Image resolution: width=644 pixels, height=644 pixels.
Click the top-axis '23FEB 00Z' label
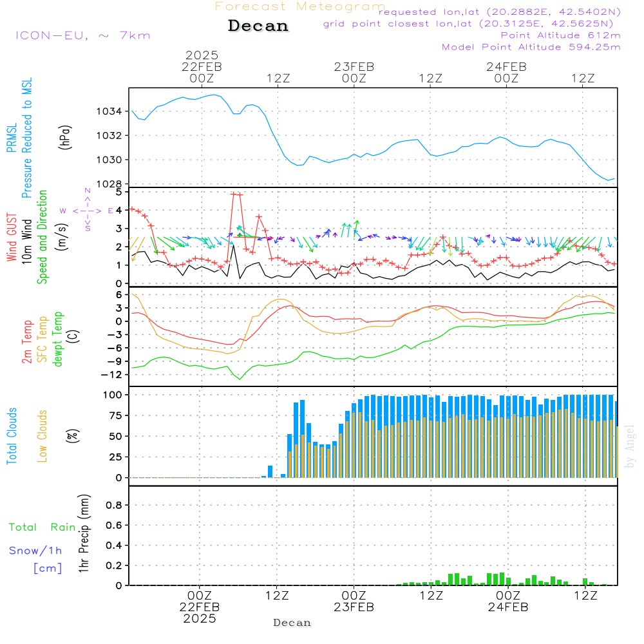[x=354, y=72]
